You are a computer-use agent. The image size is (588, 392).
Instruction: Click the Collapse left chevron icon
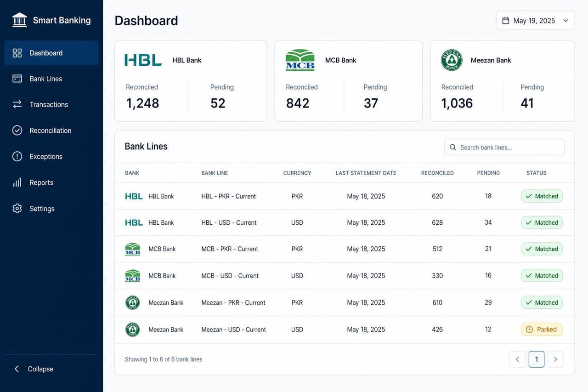17,369
